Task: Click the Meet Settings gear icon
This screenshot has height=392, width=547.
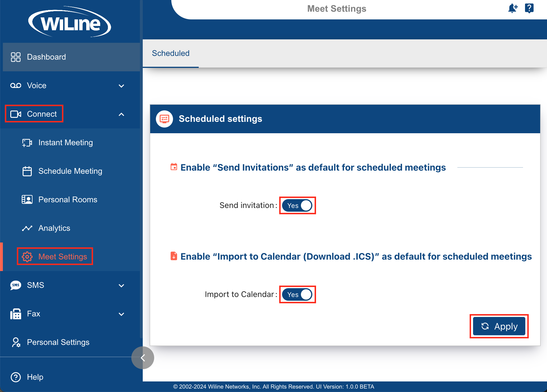Action: pos(27,257)
